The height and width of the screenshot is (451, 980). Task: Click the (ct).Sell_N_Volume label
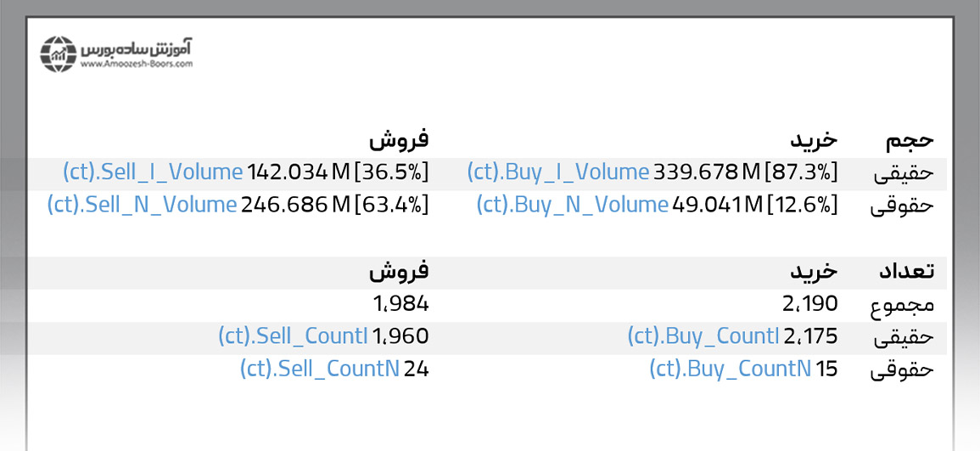pos(142,205)
